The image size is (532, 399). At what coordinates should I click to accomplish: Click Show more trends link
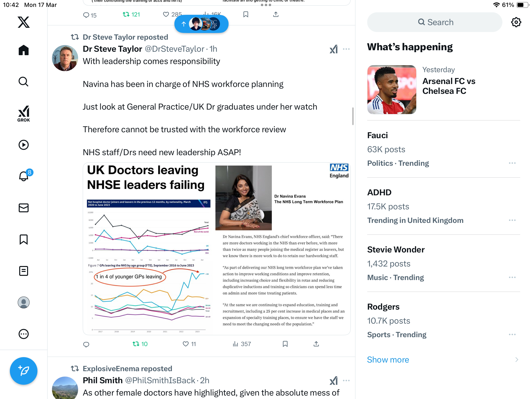coord(388,360)
